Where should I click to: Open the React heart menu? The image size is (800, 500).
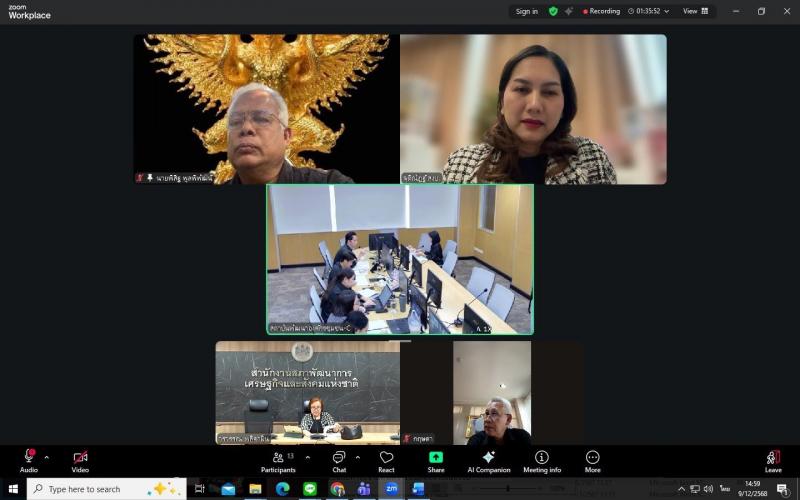(386, 461)
